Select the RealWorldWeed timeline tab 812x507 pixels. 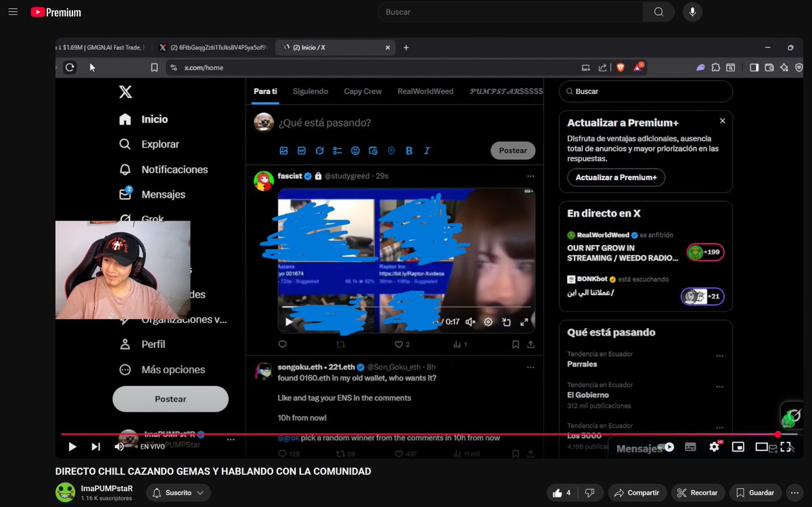426,91
